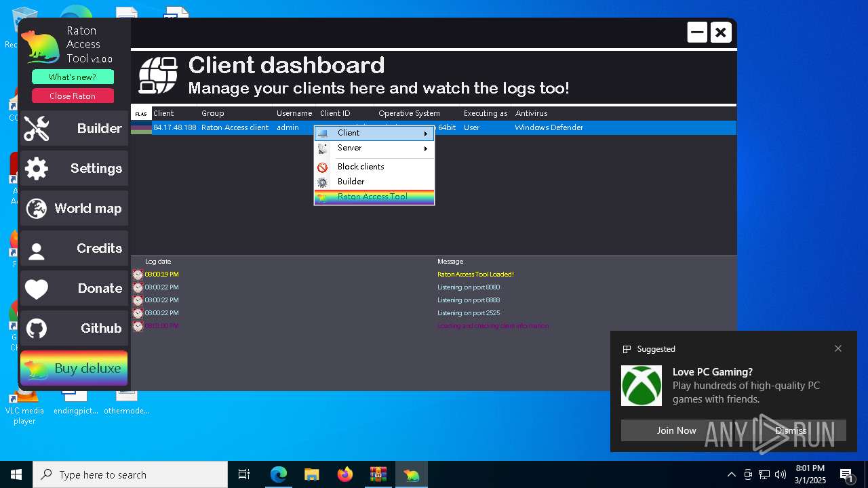This screenshot has width=868, height=488.
Task: Open the Windows Start menu
Action: click(x=16, y=474)
